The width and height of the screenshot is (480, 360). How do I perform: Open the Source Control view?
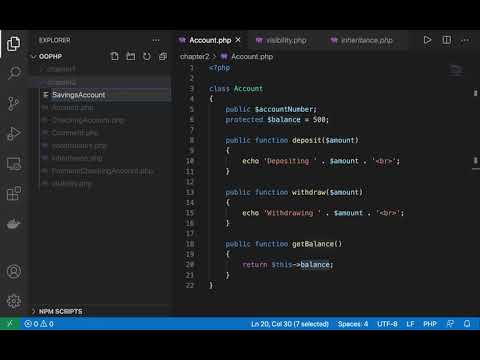[14, 104]
